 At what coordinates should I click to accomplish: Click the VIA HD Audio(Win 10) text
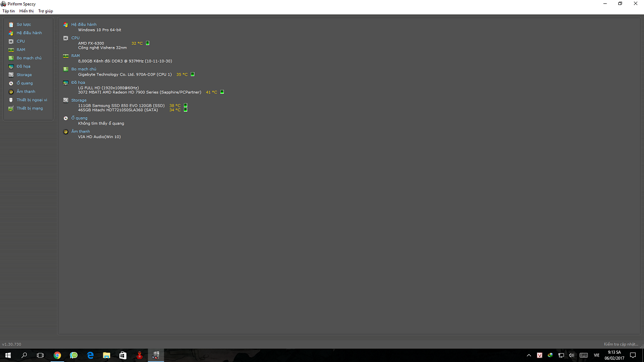[x=100, y=137]
